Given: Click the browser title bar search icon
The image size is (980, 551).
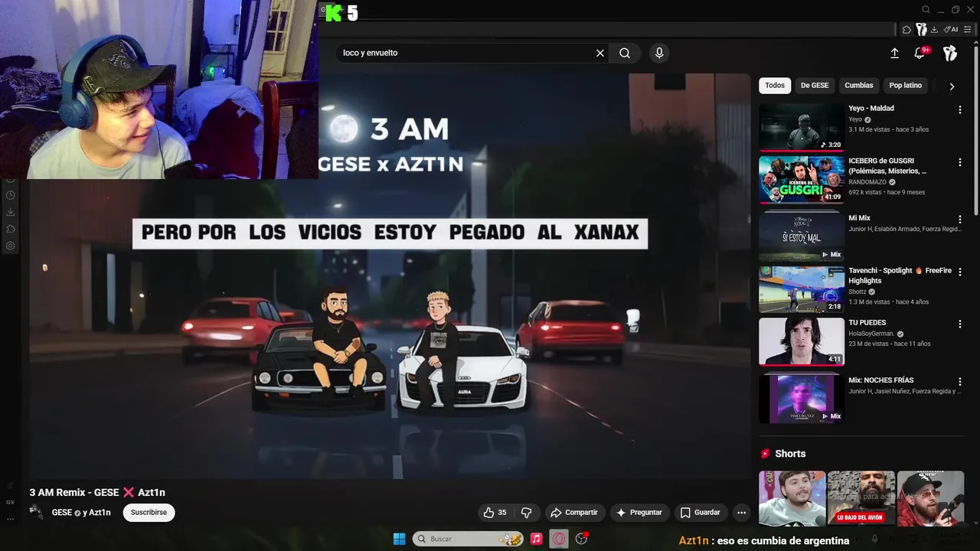Looking at the screenshot, I should pyautogui.click(x=926, y=10).
